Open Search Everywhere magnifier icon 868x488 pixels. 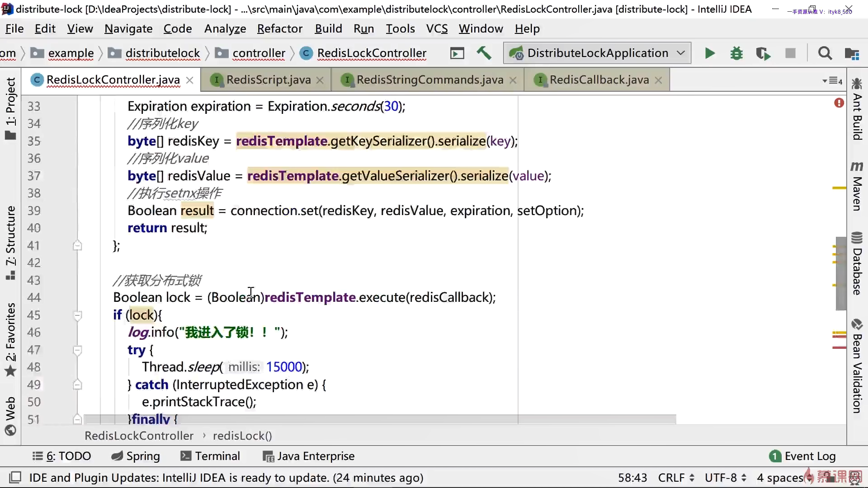825,53
